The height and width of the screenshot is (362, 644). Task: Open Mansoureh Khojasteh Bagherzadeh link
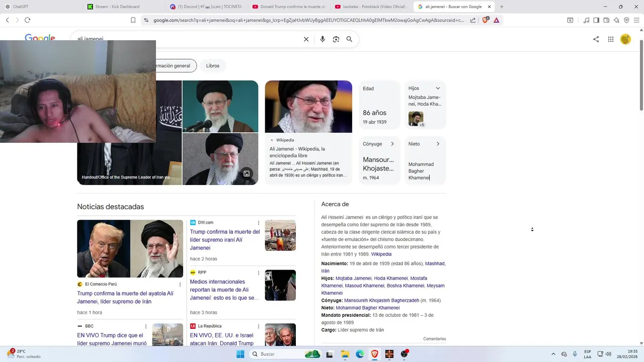(x=381, y=300)
